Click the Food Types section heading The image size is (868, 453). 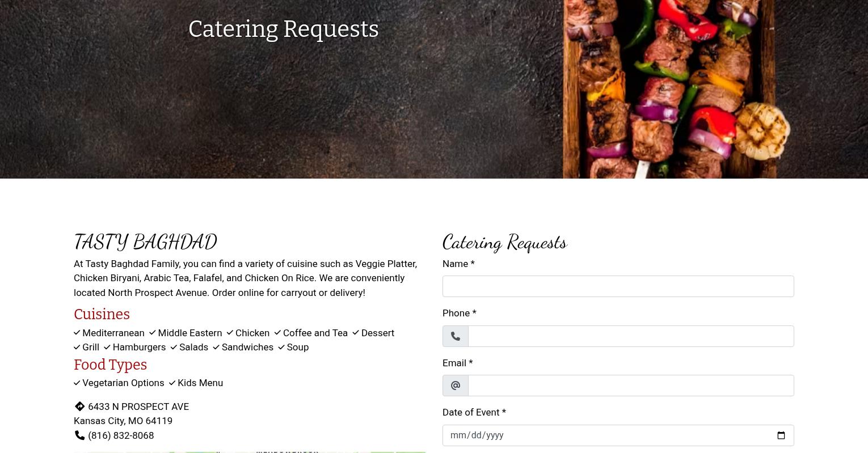pos(111,365)
